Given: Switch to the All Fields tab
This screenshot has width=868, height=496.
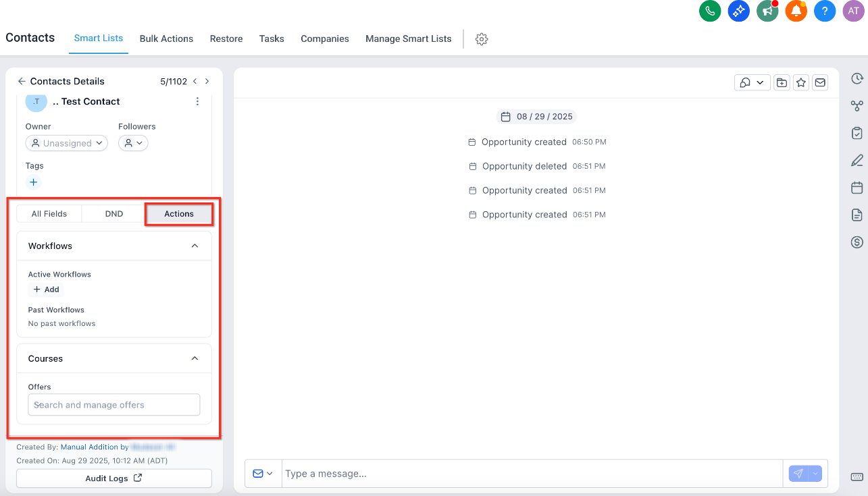Looking at the screenshot, I should (x=49, y=214).
